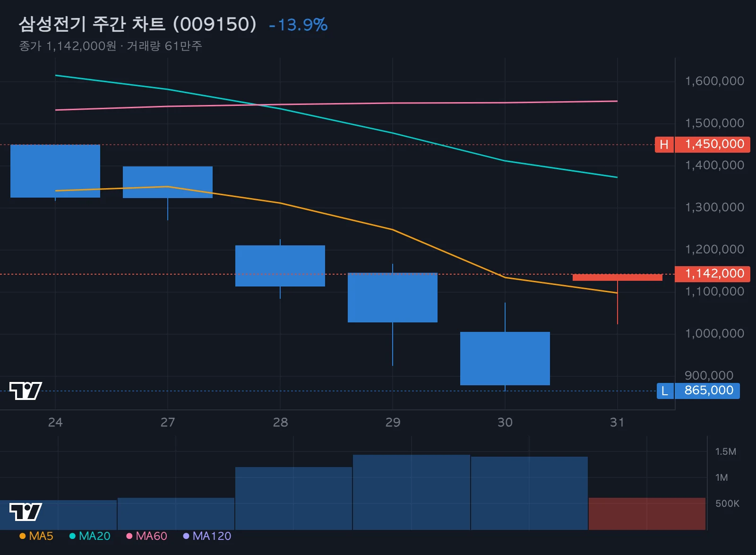
Task: Click the 1,300,000 price axis label
Action: point(714,208)
